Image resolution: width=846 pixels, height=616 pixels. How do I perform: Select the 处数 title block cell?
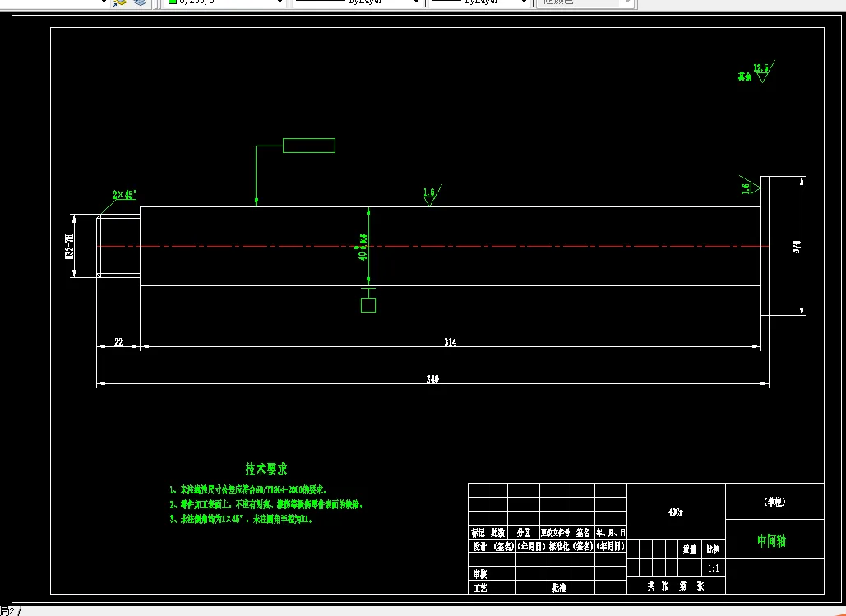pos(498,533)
